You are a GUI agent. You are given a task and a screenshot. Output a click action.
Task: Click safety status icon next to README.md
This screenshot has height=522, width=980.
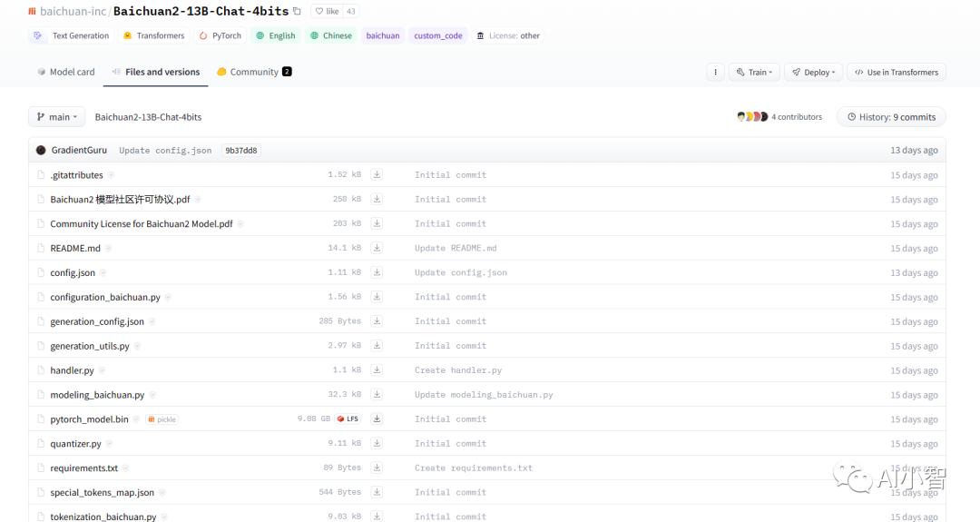coord(109,248)
